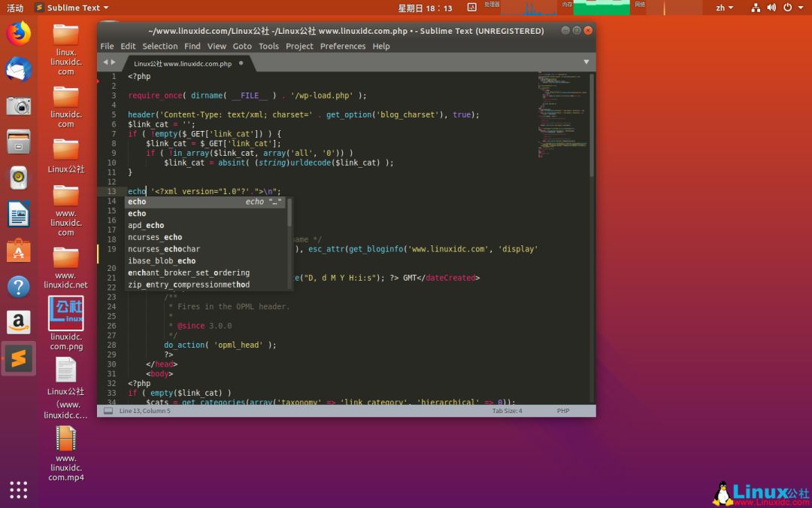
Task: Click the Show Applications grid icon
Action: point(19,489)
